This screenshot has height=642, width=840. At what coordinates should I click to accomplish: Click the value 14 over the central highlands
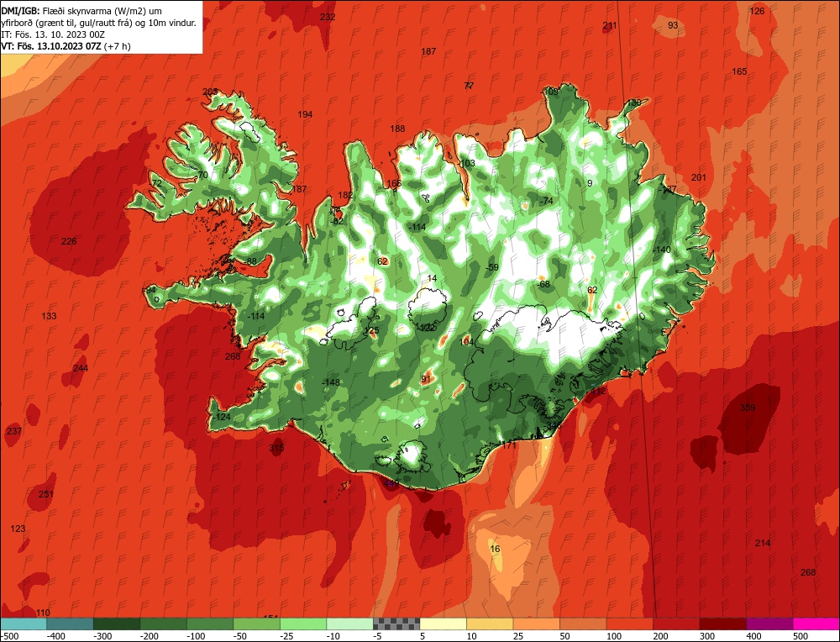pos(433,278)
